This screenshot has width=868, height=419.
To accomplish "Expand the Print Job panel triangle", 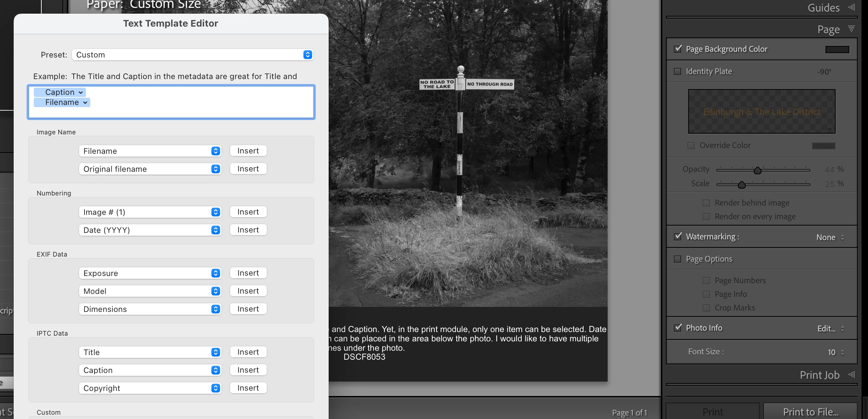I will (851, 375).
